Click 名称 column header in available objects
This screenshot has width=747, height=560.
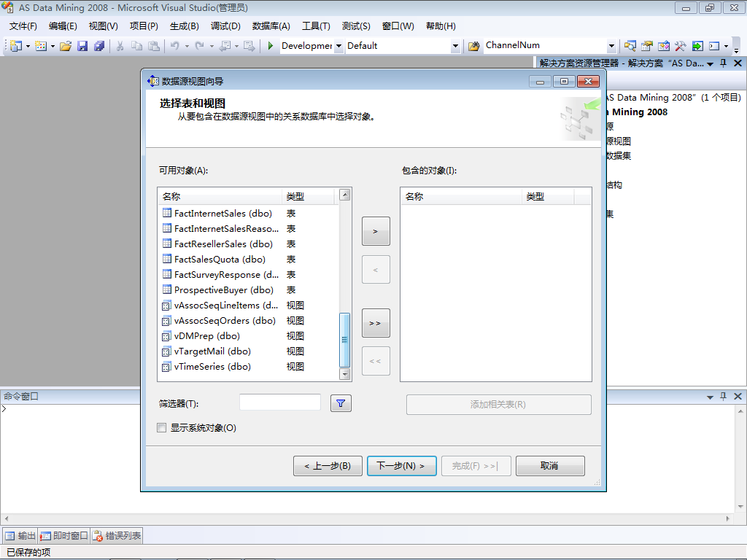click(220, 196)
